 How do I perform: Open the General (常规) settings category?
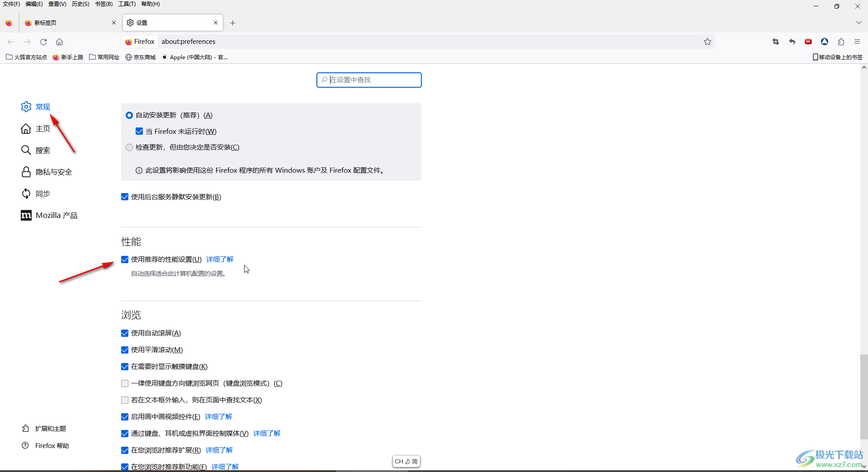36,107
